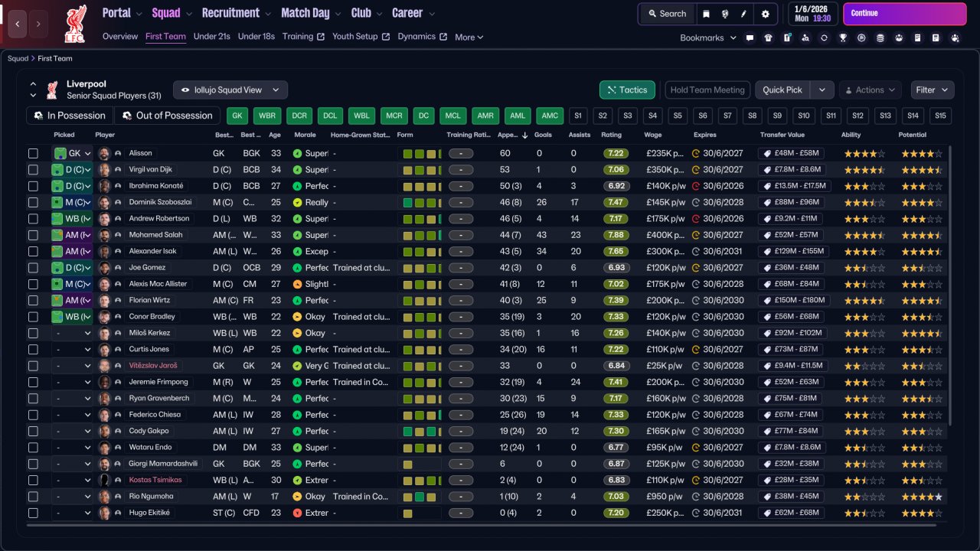Screen dimensions: 980x551
Task: Click the Search field in top bar
Action: coord(667,14)
